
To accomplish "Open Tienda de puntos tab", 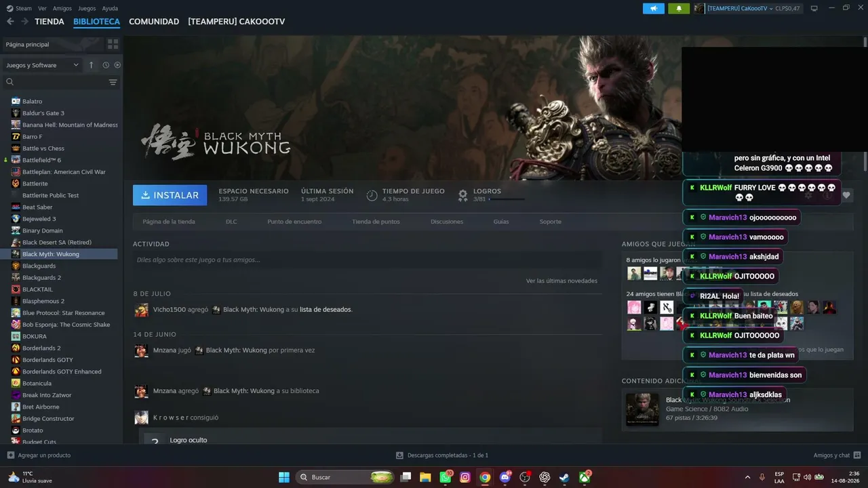I will [376, 222].
